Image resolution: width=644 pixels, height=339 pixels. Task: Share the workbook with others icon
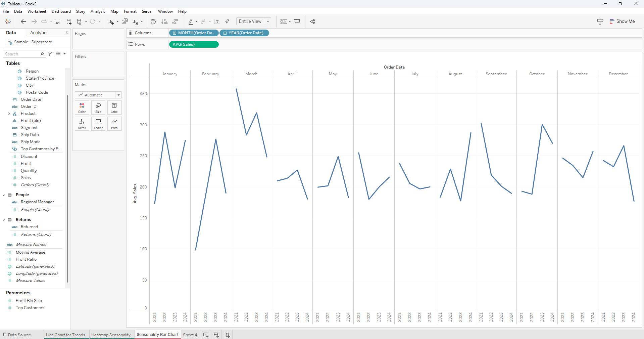coord(313,22)
